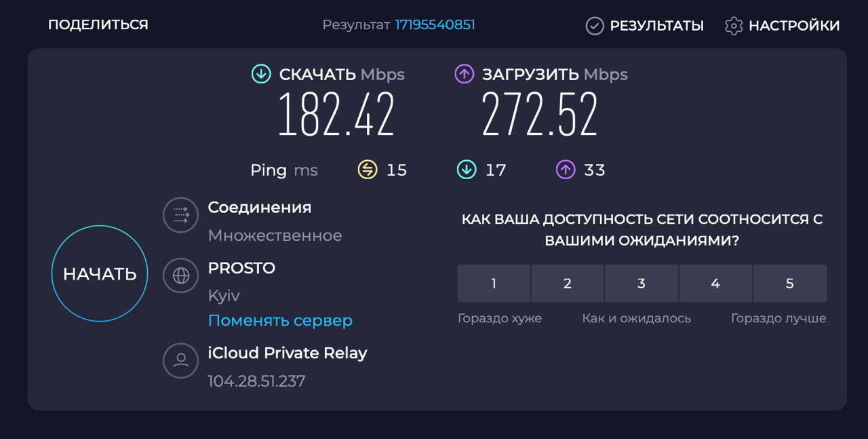Click Поменять сервер link

click(280, 320)
